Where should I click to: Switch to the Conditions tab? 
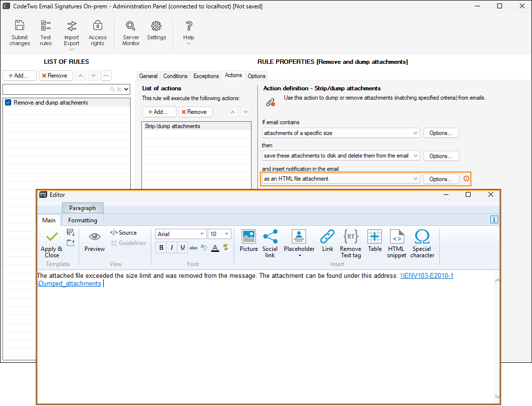click(x=175, y=76)
